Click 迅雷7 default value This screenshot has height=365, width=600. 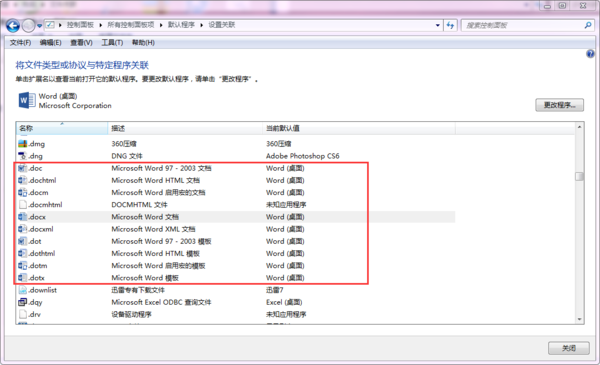coord(275,290)
